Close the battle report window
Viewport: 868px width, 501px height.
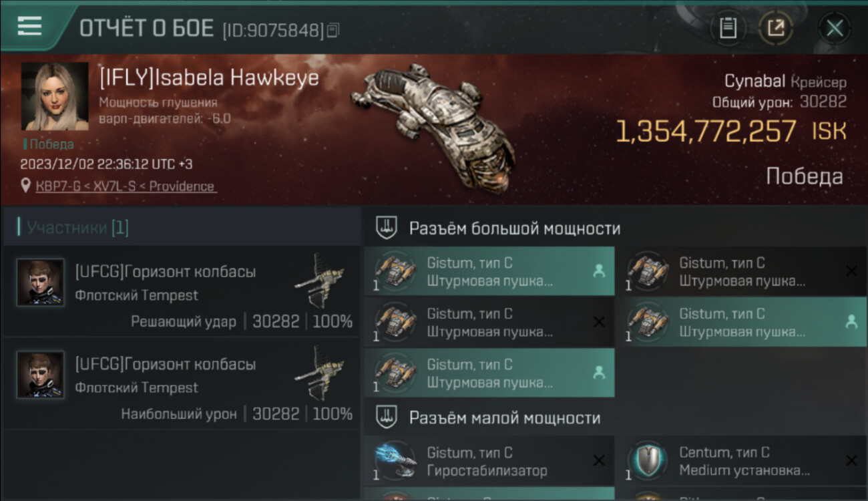click(x=835, y=28)
